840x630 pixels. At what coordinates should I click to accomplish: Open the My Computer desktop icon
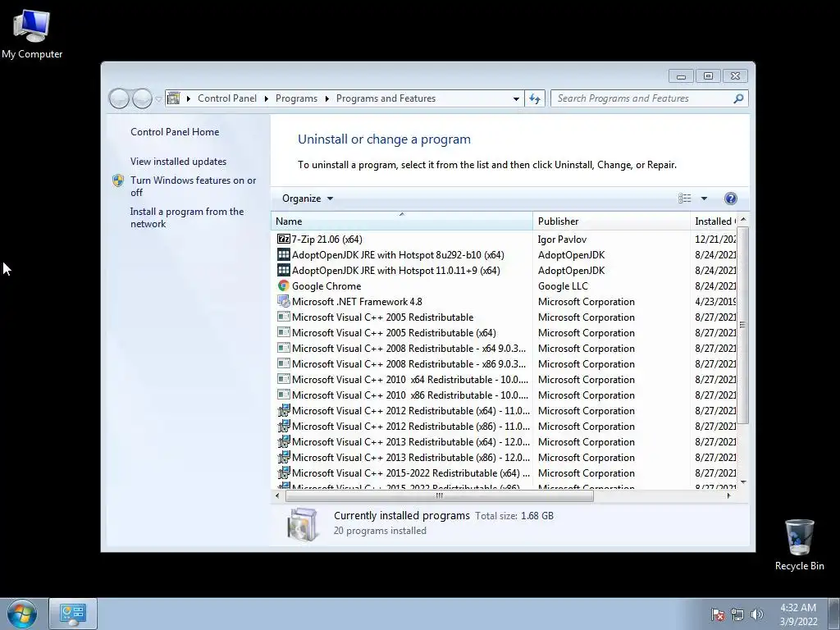[32, 34]
